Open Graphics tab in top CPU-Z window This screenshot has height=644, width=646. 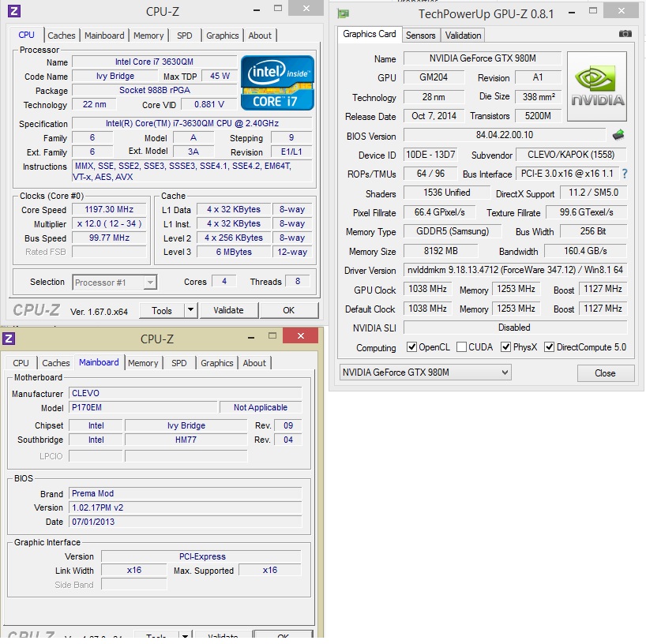click(223, 36)
